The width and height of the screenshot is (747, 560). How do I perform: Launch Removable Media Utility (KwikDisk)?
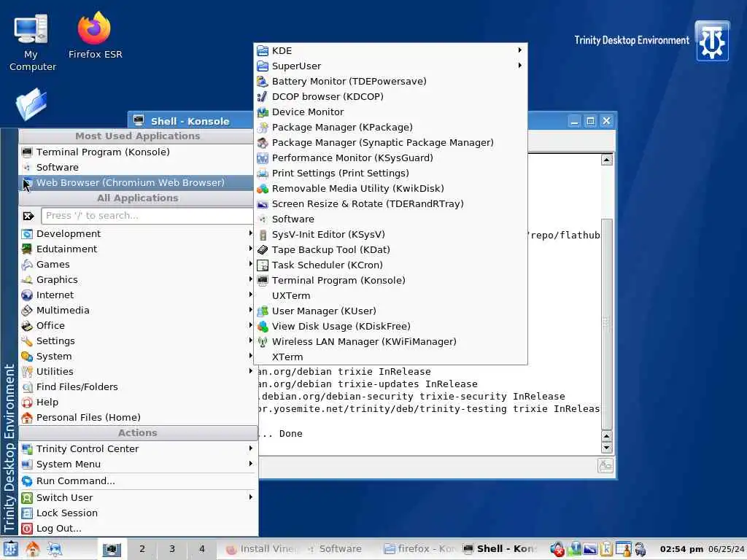(x=390, y=188)
